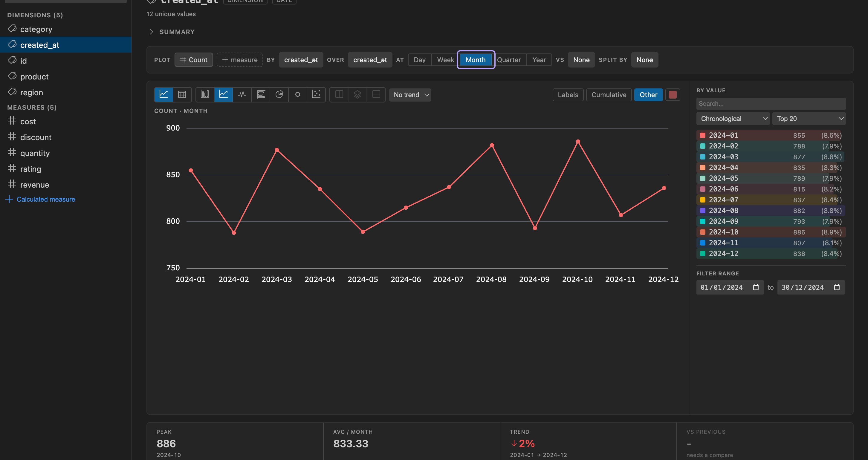Select the line chart type icon

223,95
